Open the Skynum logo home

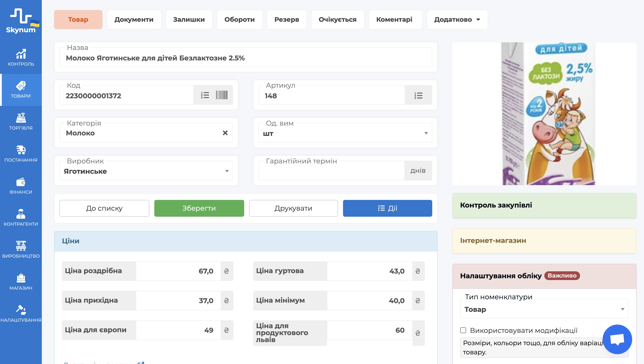pos(21,21)
